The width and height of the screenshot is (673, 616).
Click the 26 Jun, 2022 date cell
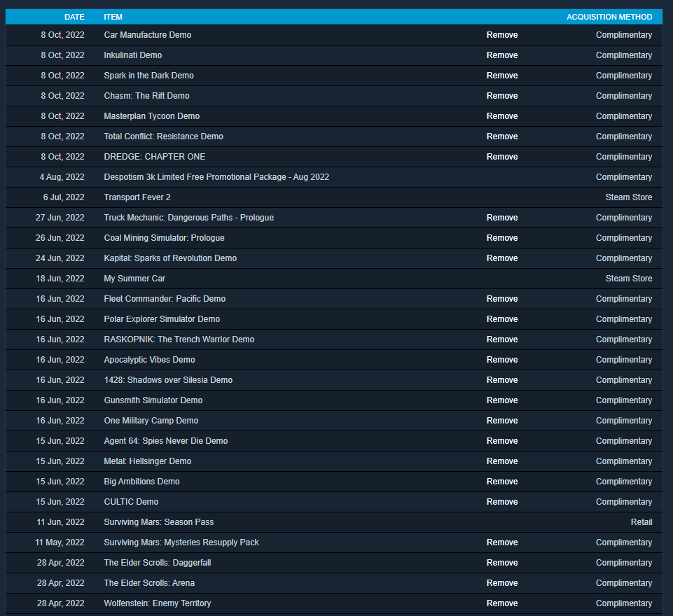60,237
